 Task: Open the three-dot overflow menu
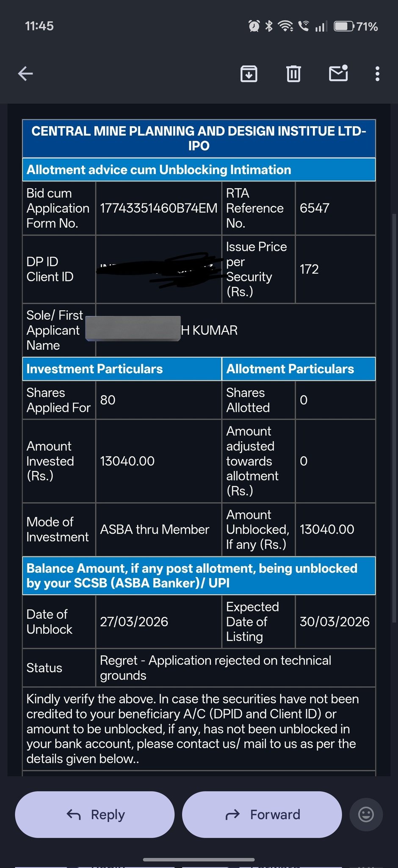coord(377,74)
